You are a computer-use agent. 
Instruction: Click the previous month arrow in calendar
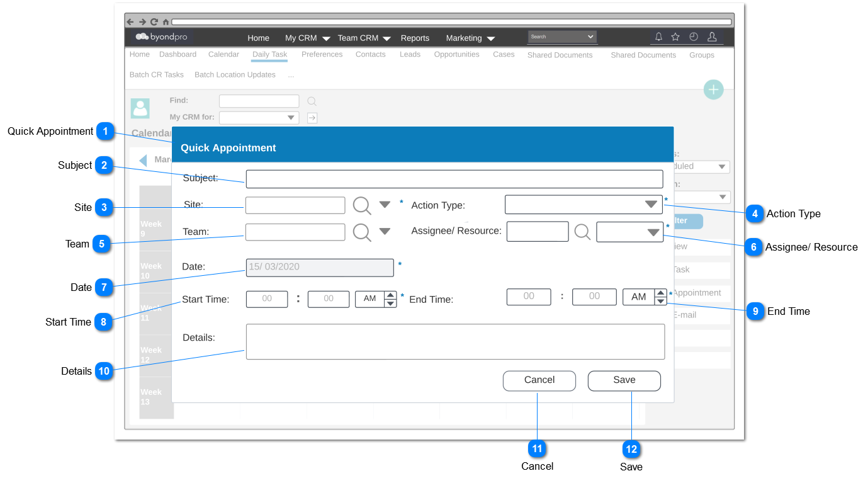point(143,160)
